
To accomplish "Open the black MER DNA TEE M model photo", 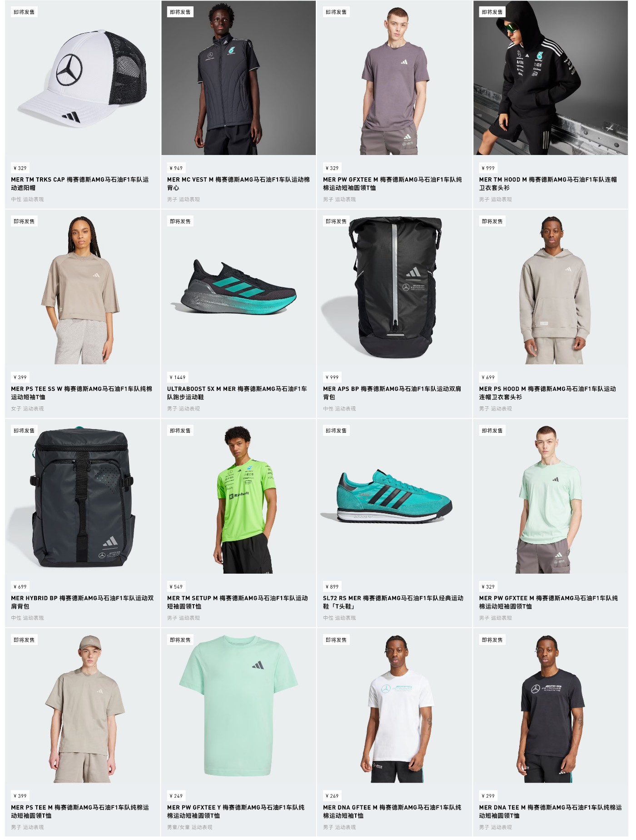I will 551,706.
